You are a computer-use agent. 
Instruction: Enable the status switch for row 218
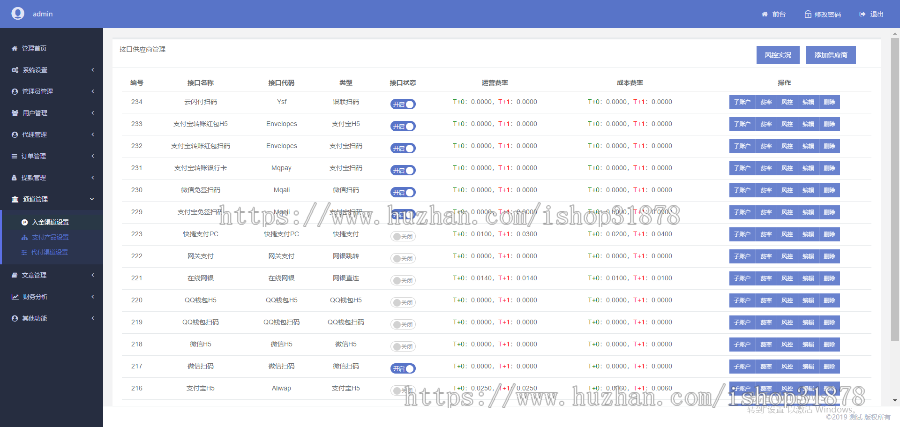click(403, 346)
